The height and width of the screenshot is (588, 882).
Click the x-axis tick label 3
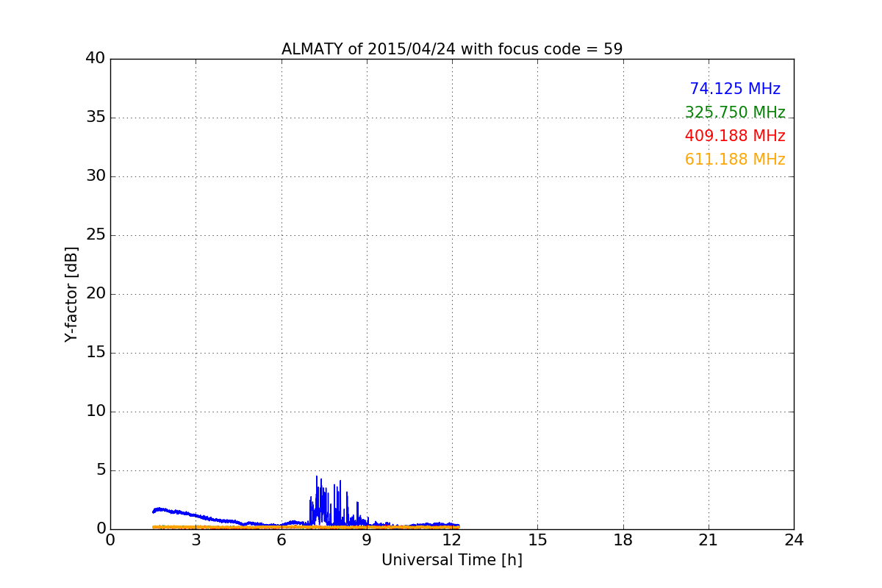[196, 540]
